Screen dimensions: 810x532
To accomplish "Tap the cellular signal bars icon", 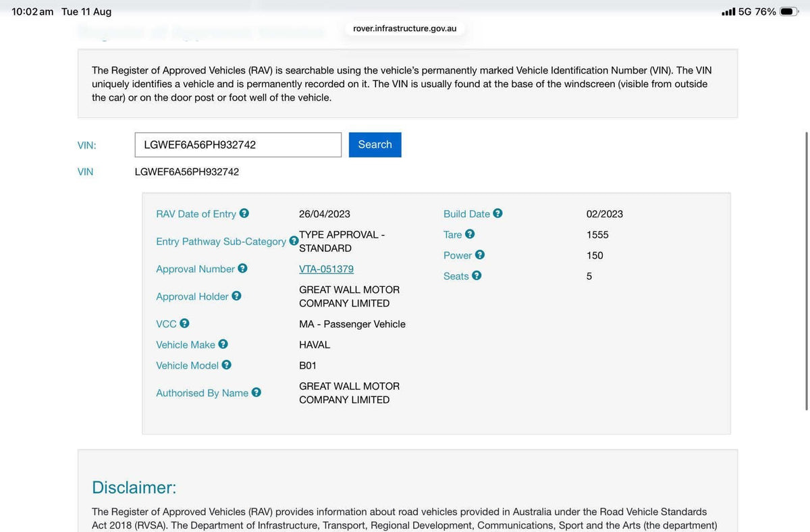I will pos(728,11).
